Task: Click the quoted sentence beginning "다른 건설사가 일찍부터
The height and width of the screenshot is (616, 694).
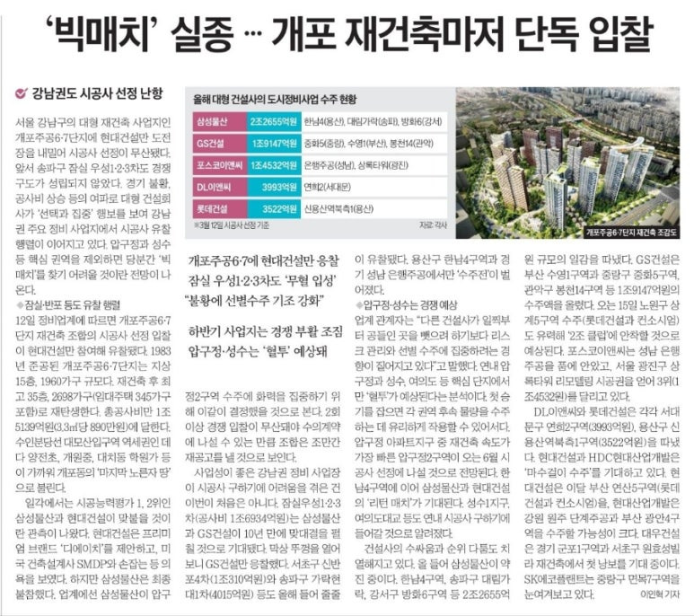Action: coord(433,343)
